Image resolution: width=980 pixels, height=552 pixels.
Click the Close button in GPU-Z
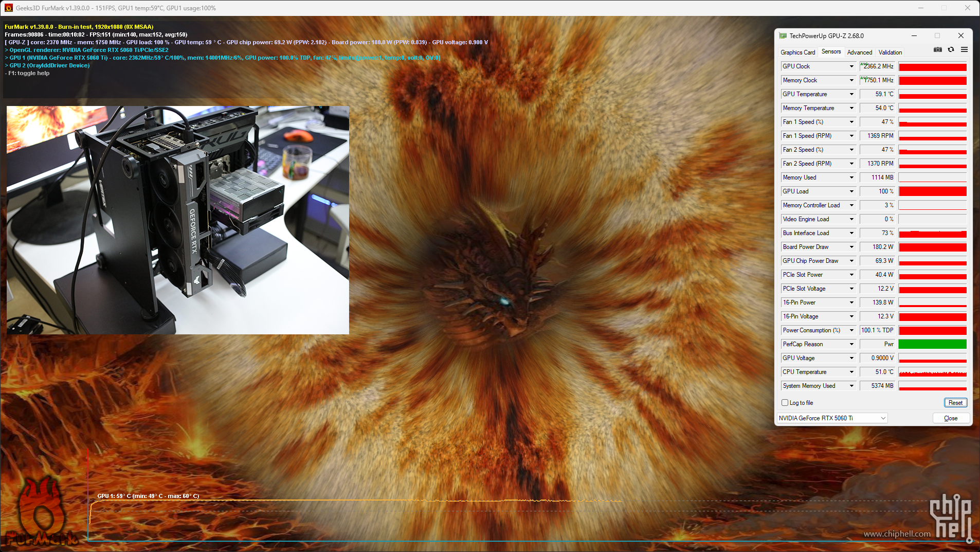click(x=951, y=418)
